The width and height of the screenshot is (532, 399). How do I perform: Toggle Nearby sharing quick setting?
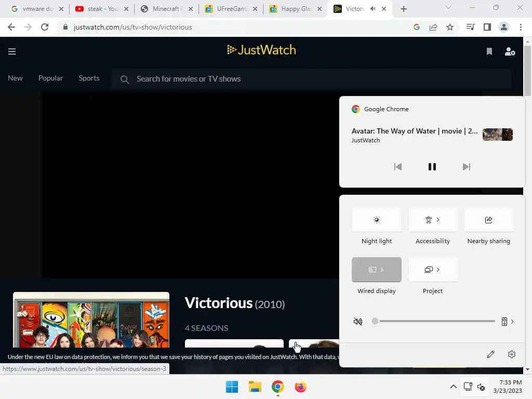coord(488,220)
